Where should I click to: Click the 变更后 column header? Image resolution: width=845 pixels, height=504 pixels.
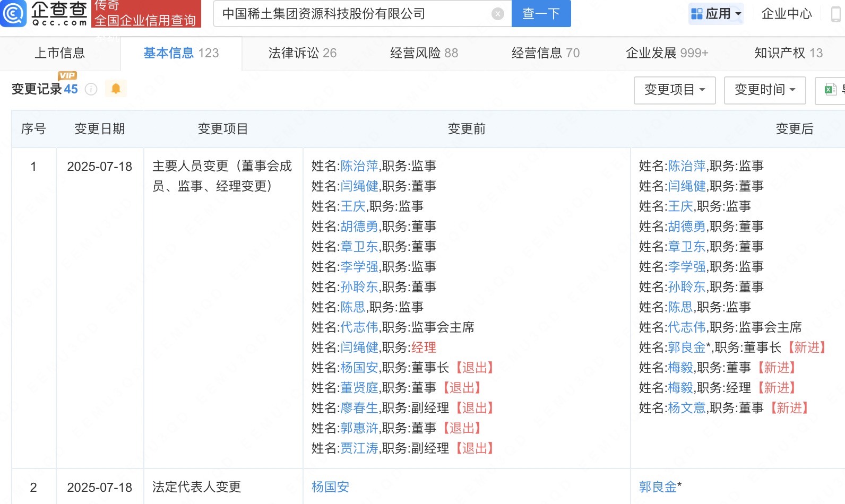pos(795,129)
